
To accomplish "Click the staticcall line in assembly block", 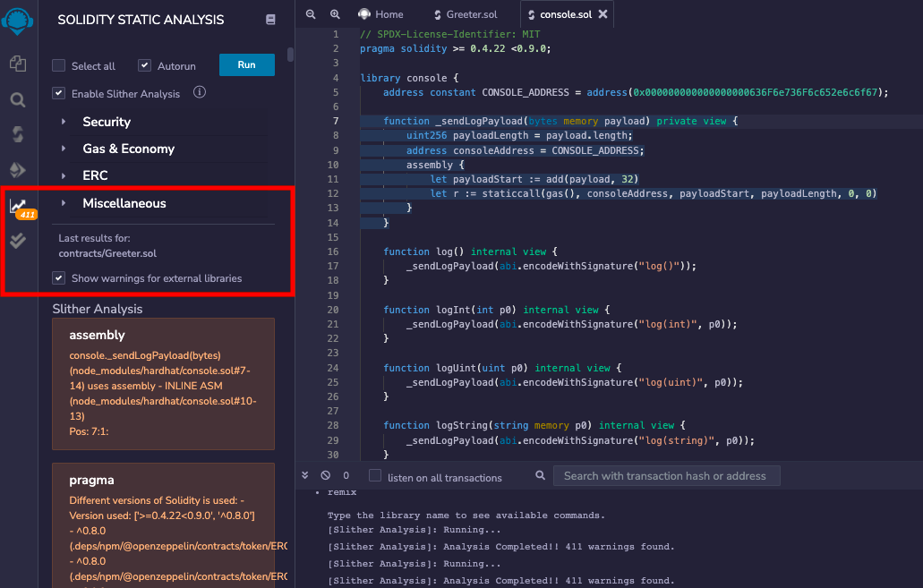I will (x=654, y=193).
